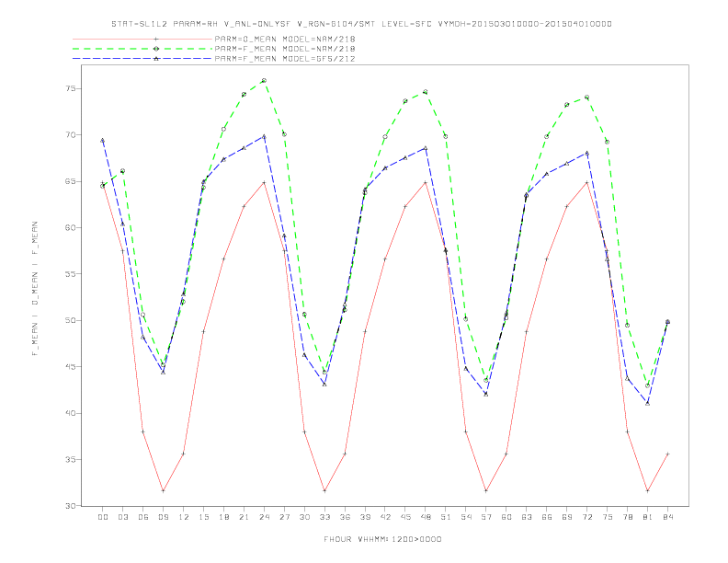
Task: Click y-axis tick label 55
Action: 71,274
